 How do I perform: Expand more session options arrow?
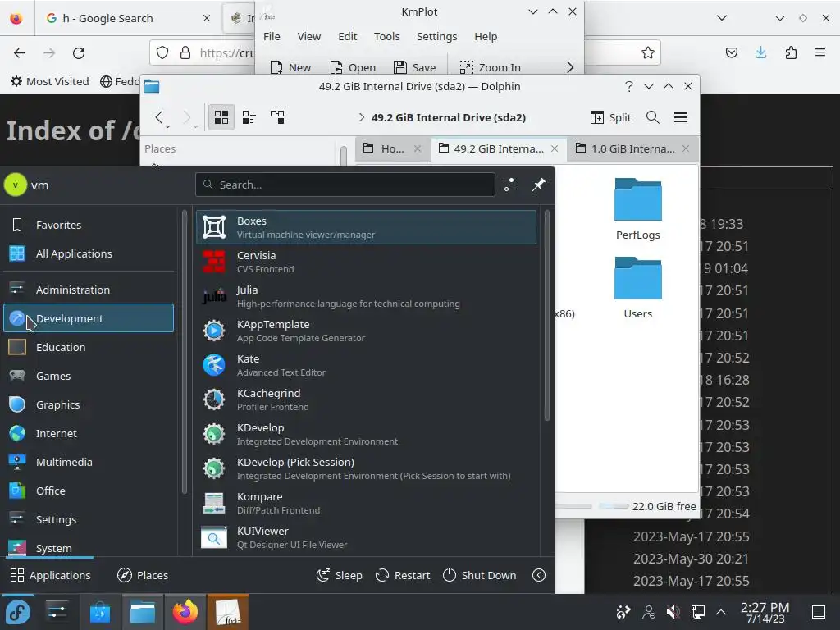click(x=539, y=575)
